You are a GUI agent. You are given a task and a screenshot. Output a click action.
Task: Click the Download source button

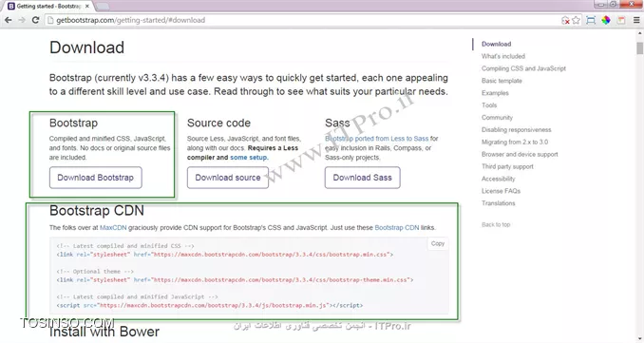tap(228, 178)
